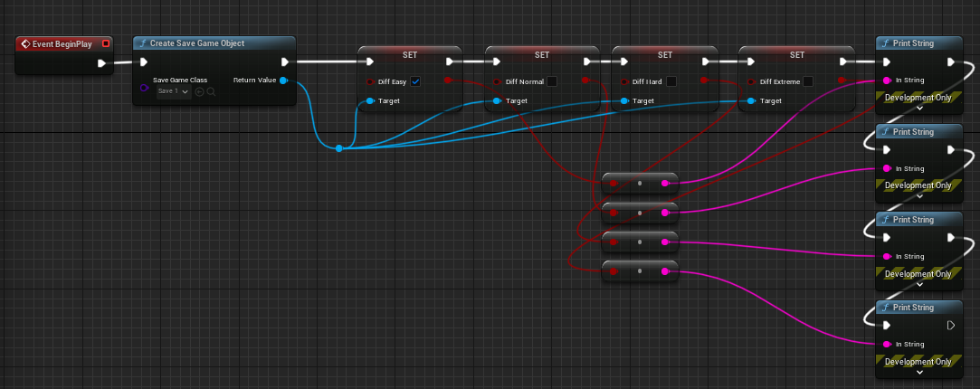Select the last Print String node title
This screenshot has width=980, height=389.
(x=913, y=308)
